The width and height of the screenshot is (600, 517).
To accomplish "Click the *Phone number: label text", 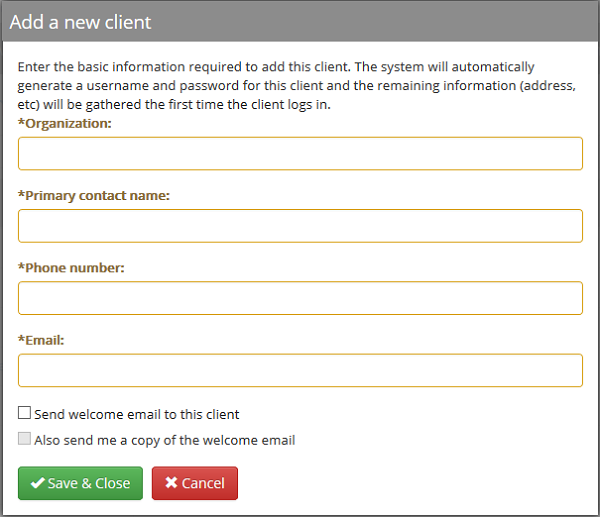I will (x=73, y=268).
